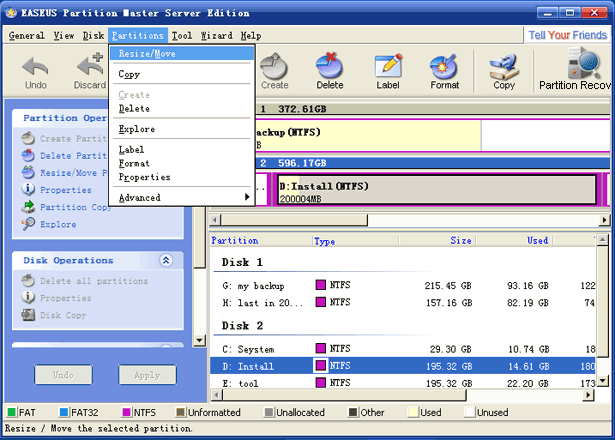Click the Used column header
This screenshot has height=440, width=615.
click(x=514, y=240)
